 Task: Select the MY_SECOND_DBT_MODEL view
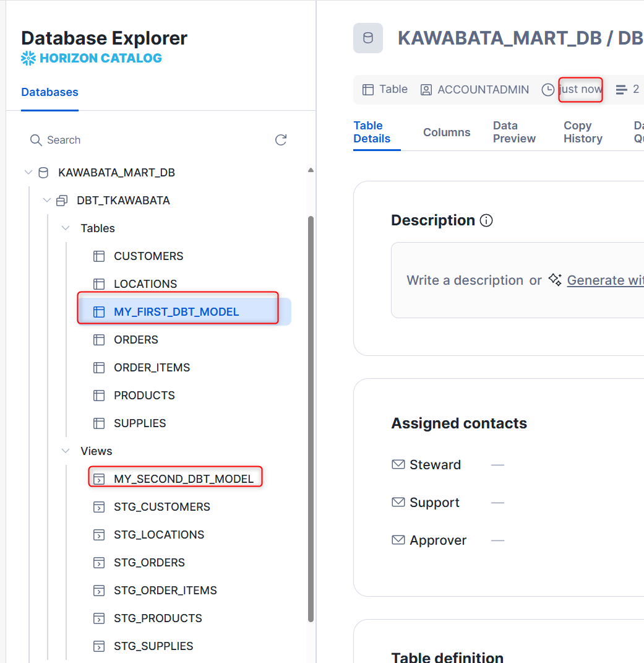tap(183, 479)
